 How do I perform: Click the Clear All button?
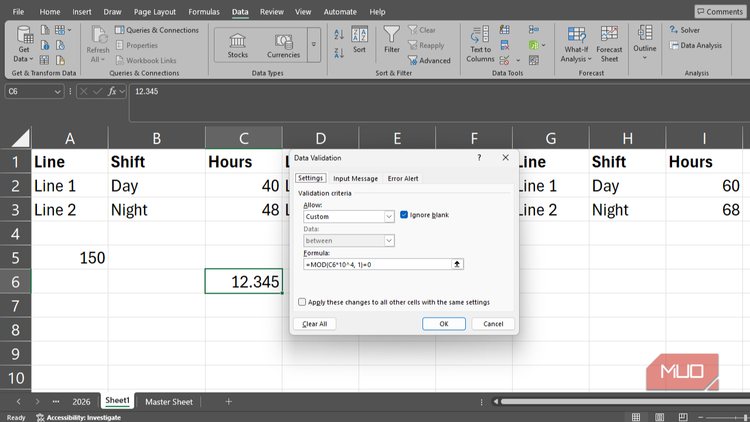click(315, 324)
